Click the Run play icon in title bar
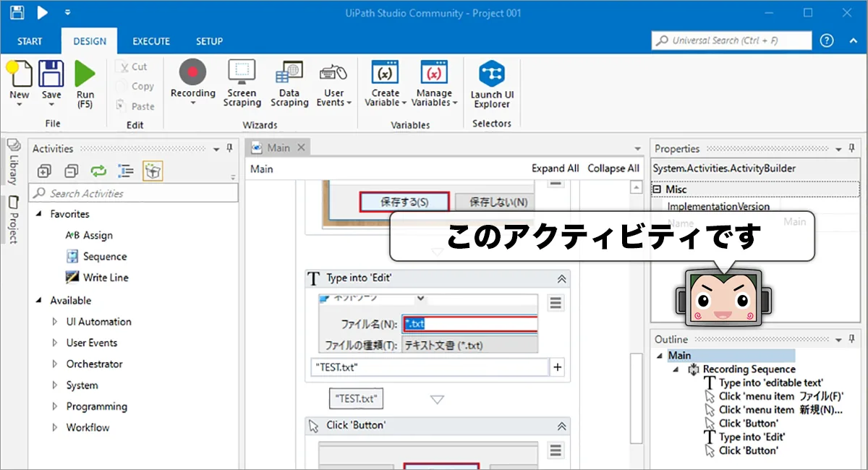Screen dimensions: 868x470 pos(43,12)
